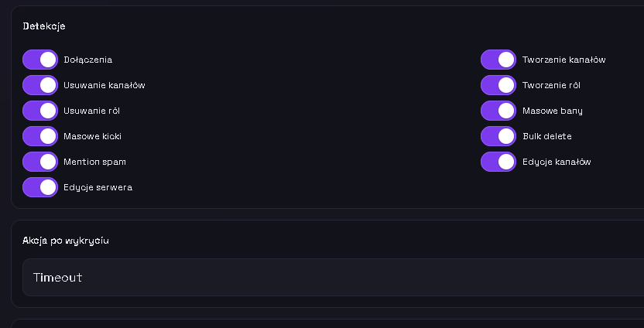Disable Edycje serwera toggle

[x=40, y=187]
